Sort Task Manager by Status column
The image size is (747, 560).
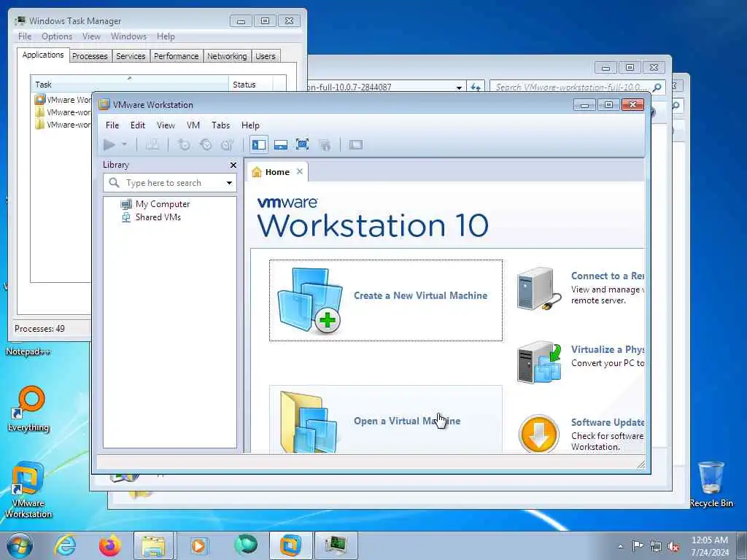click(x=250, y=85)
